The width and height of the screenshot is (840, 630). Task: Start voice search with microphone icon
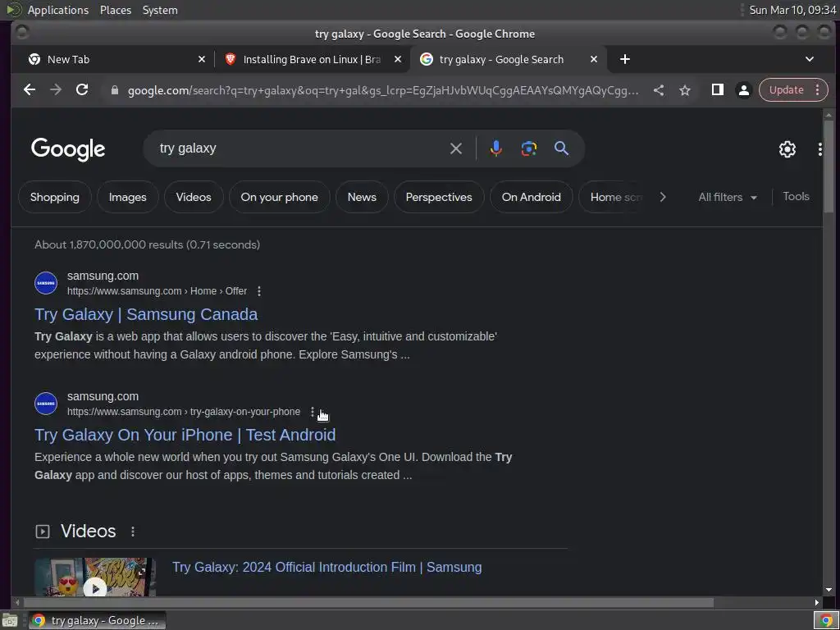(496, 148)
